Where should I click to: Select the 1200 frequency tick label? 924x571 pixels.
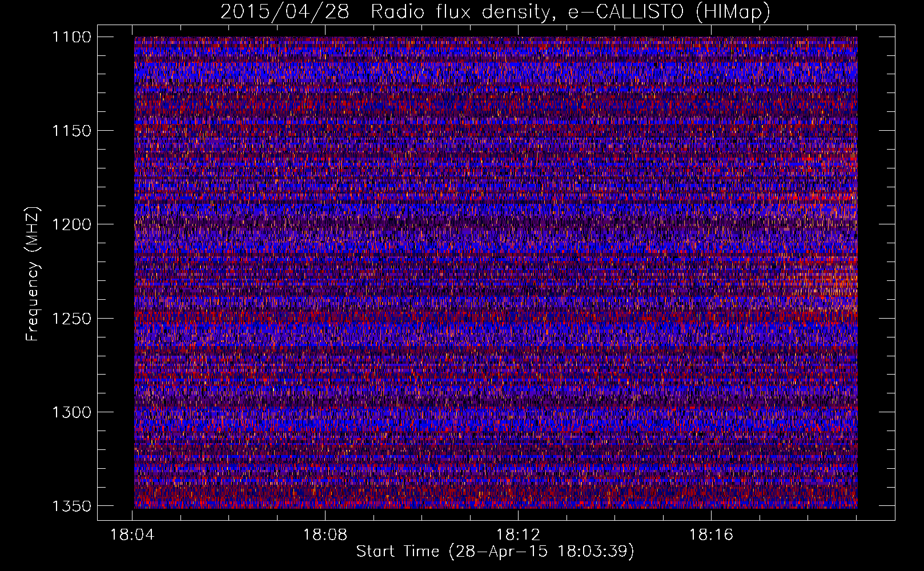click(x=71, y=224)
